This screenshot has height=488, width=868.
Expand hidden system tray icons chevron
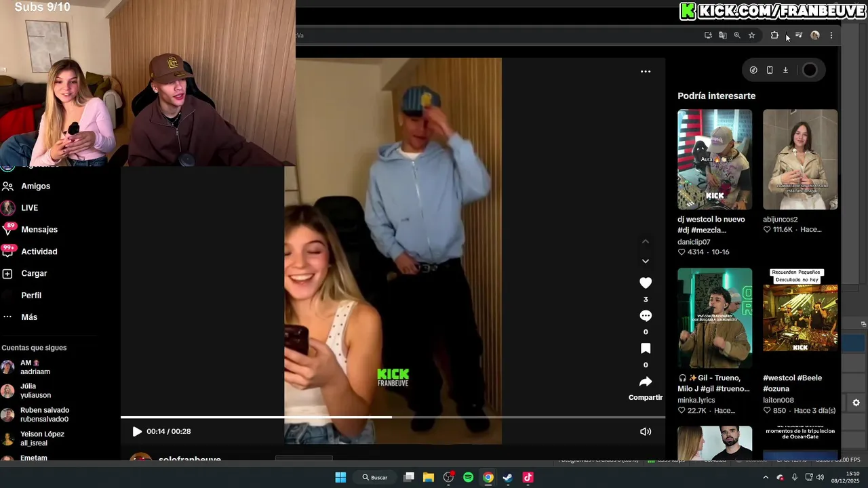tap(766, 477)
